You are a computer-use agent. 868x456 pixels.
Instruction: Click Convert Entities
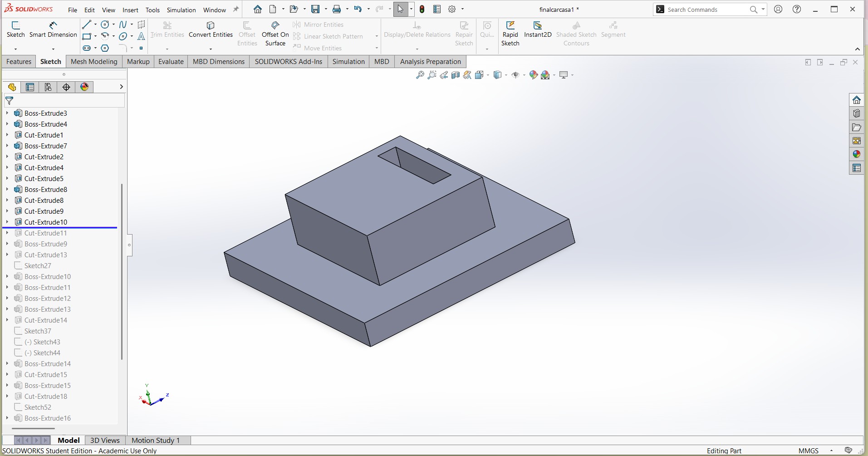[x=211, y=29]
